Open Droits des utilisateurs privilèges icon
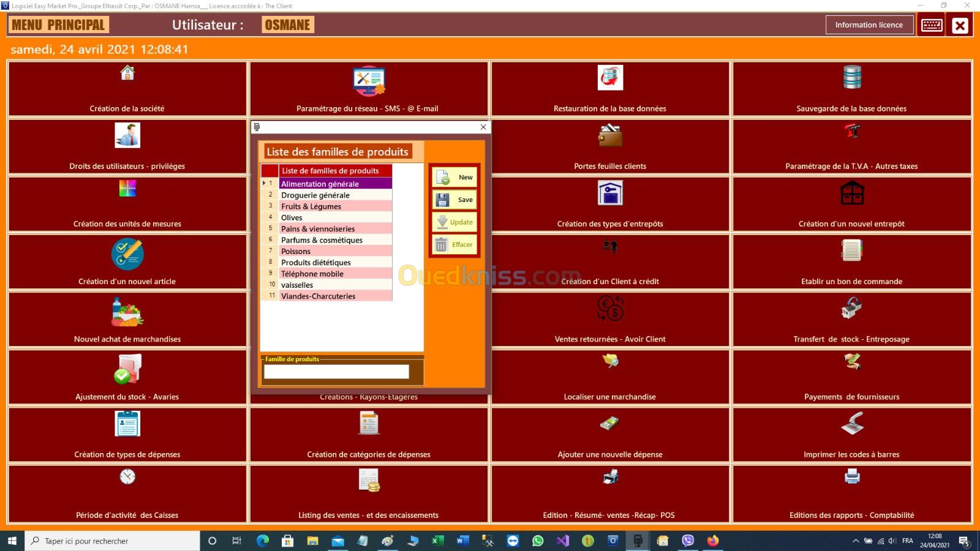 click(x=127, y=135)
